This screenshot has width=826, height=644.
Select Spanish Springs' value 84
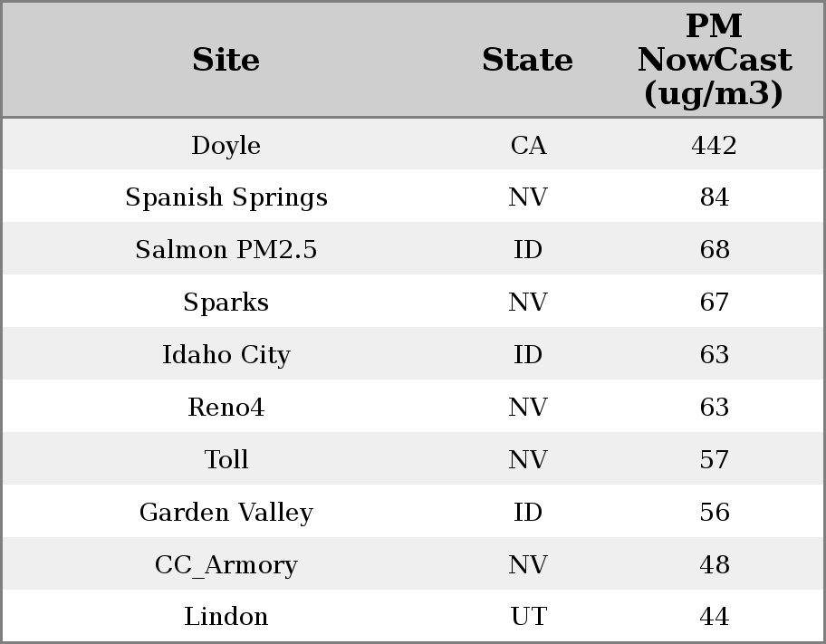714,197
